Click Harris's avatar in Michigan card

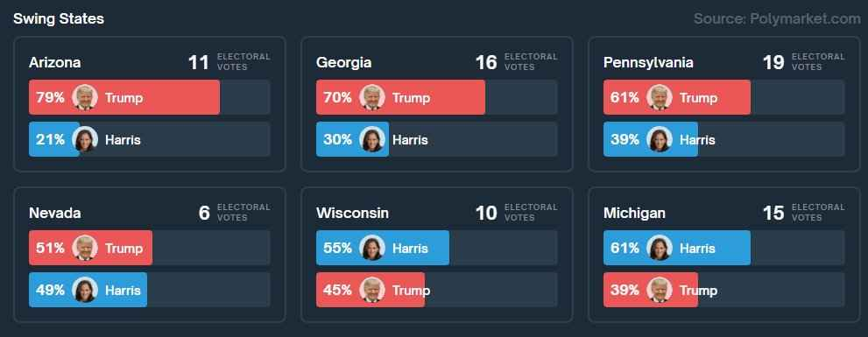(660, 248)
